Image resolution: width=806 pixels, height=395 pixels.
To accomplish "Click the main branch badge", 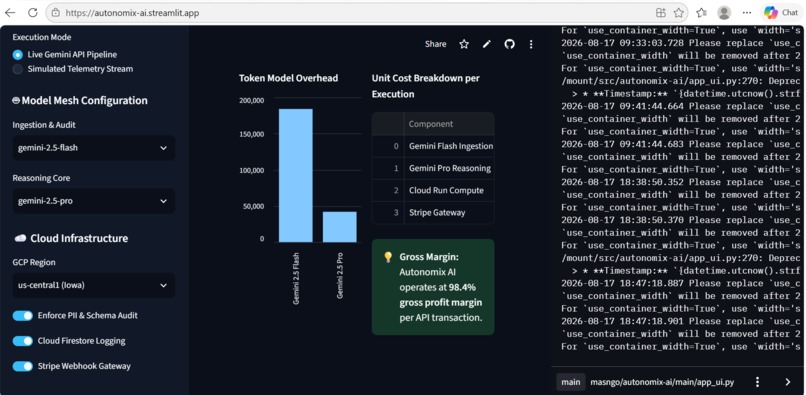I will pyautogui.click(x=571, y=382).
